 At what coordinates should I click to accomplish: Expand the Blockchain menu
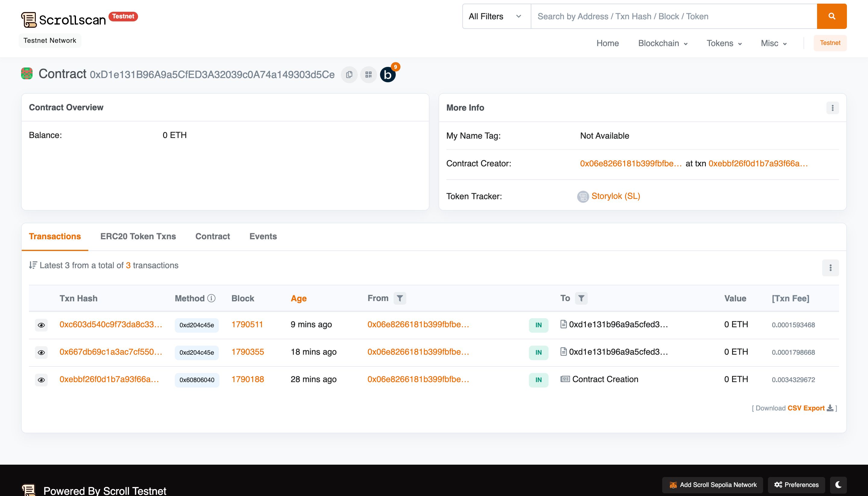point(662,43)
